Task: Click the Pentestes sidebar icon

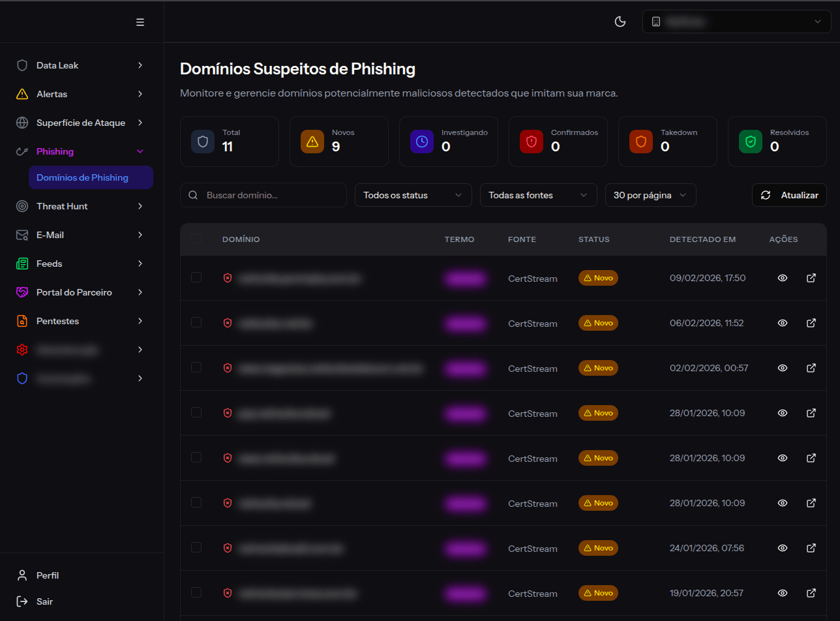Action: point(22,320)
